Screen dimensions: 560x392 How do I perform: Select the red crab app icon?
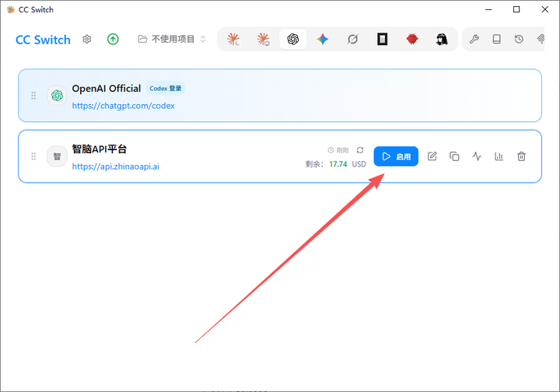412,39
